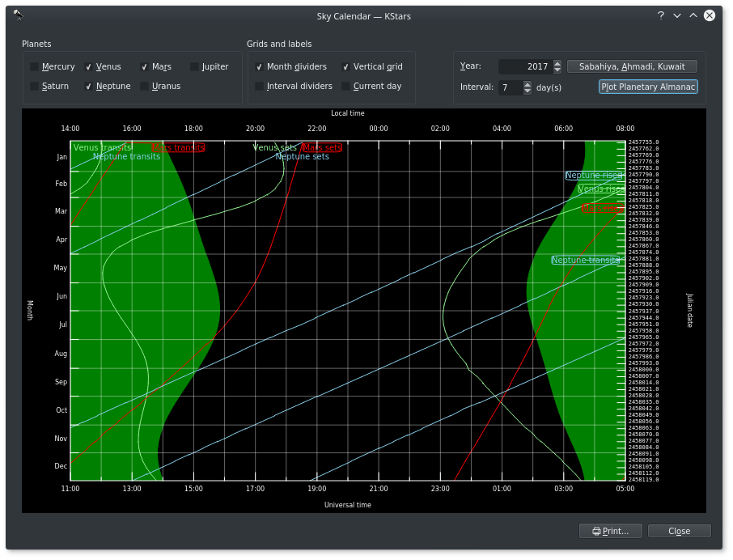
Task: Click the maximize window chevron icon
Action: pyautogui.click(x=693, y=15)
